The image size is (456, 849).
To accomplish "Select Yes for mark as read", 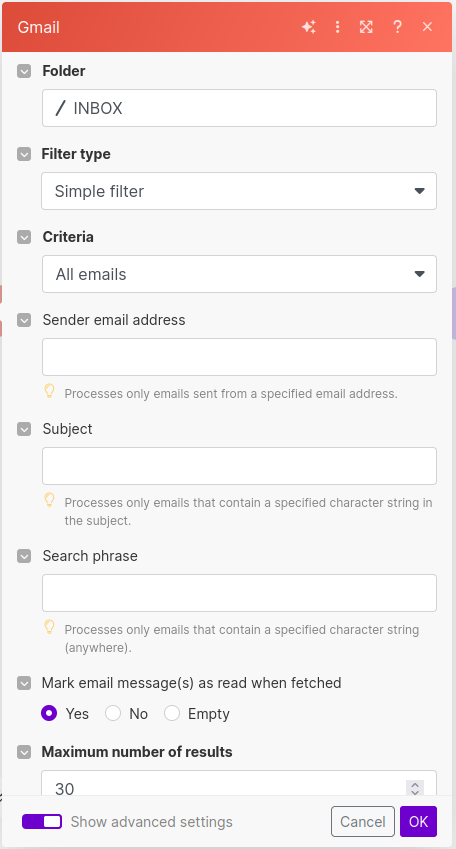I will [49, 714].
